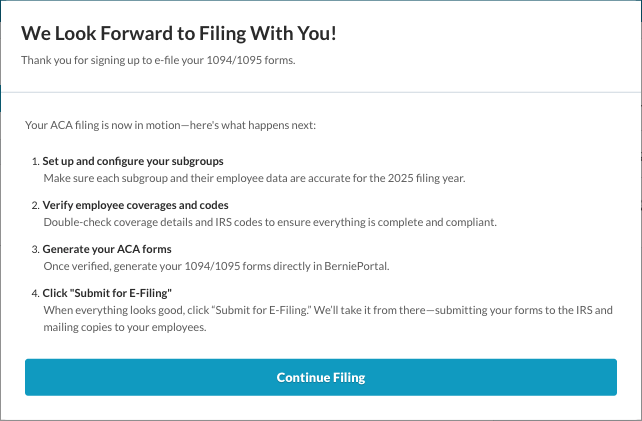Click "1094/1095 forms" in the subtitle

click(255, 60)
